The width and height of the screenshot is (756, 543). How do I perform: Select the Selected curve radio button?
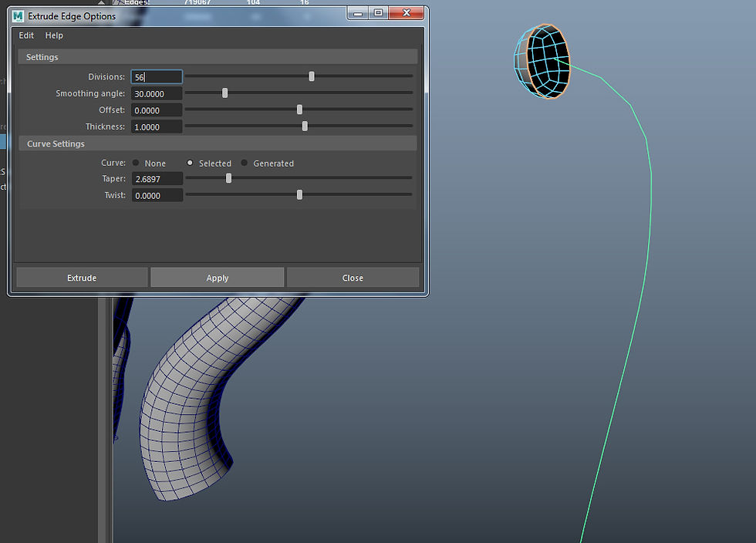pyautogui.click(x=190, y=163)
